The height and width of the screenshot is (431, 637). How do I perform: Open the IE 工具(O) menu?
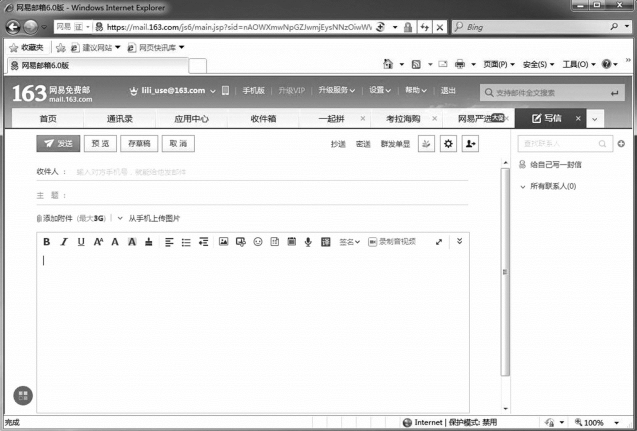(579, 64)
